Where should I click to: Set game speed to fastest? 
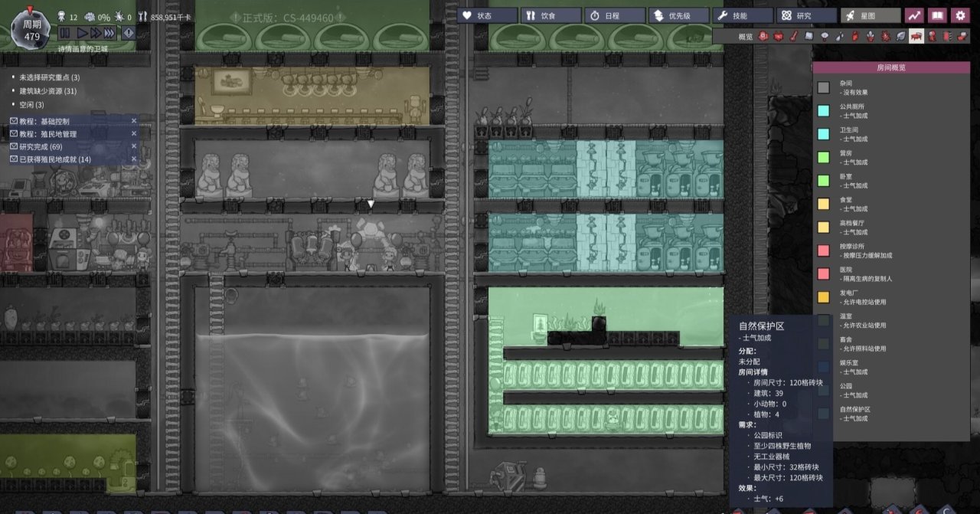[109, 33]
